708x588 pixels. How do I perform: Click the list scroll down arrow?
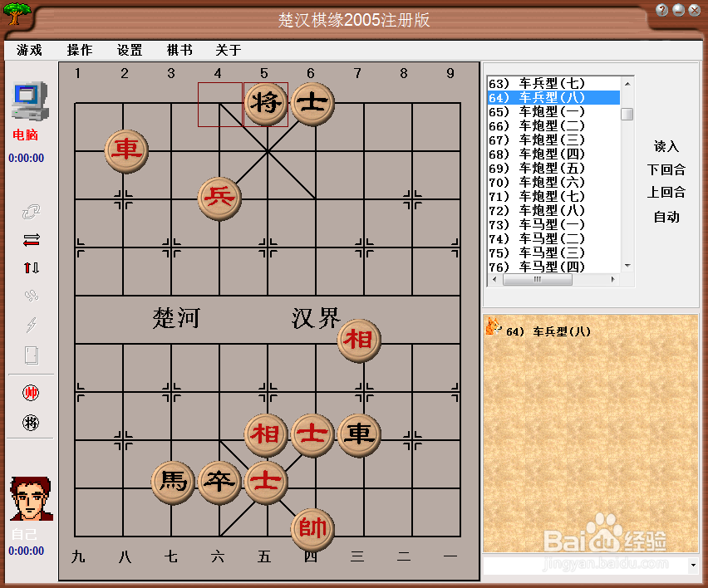click(x=627, y=266)
